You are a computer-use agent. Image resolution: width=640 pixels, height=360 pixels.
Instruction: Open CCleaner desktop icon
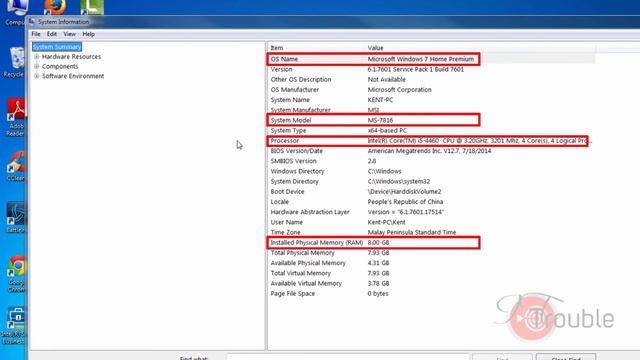[x=16, y=166]
